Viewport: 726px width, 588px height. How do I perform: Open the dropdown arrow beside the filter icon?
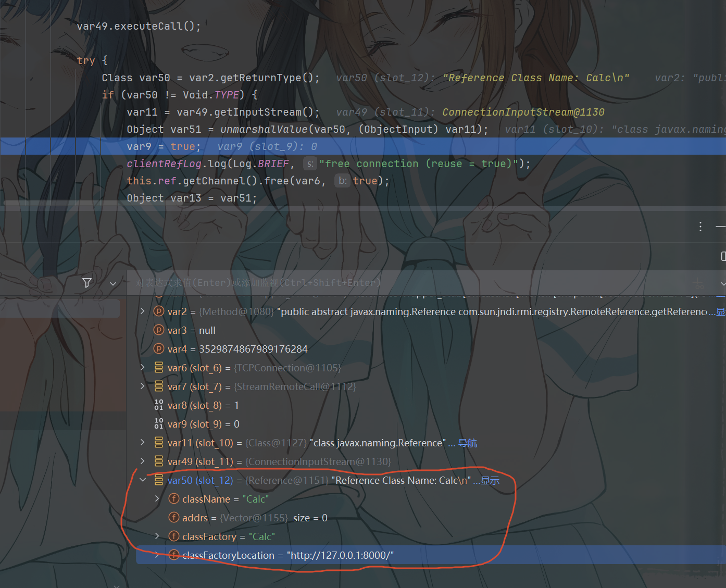pyautogui.click(x=113, y=283)
